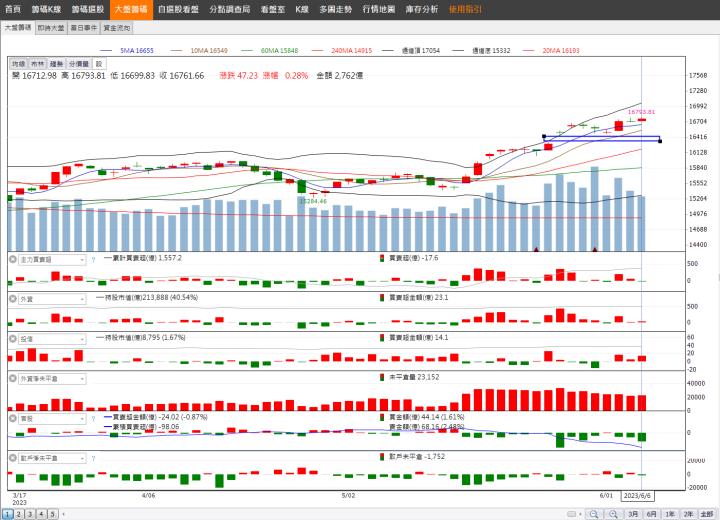Toggle the 分價量 overlay button
The image size is (720, 520).
(x=79, y=63)
